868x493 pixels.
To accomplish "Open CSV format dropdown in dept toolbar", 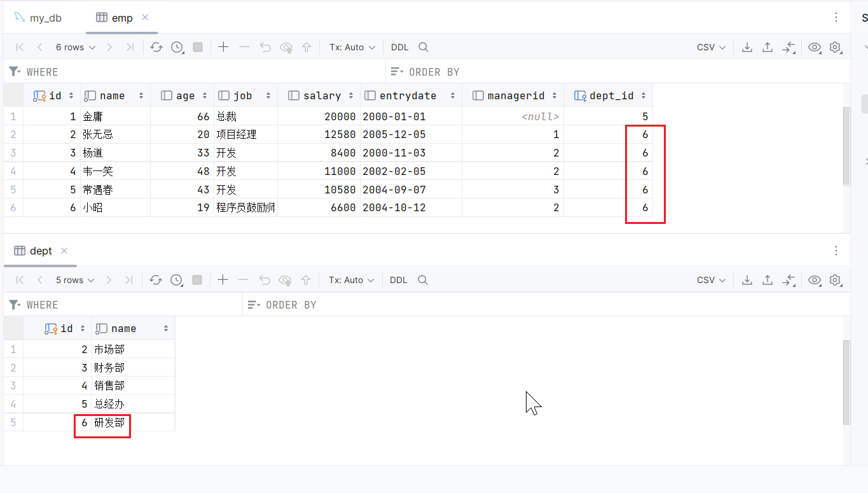I will [712, 280].
